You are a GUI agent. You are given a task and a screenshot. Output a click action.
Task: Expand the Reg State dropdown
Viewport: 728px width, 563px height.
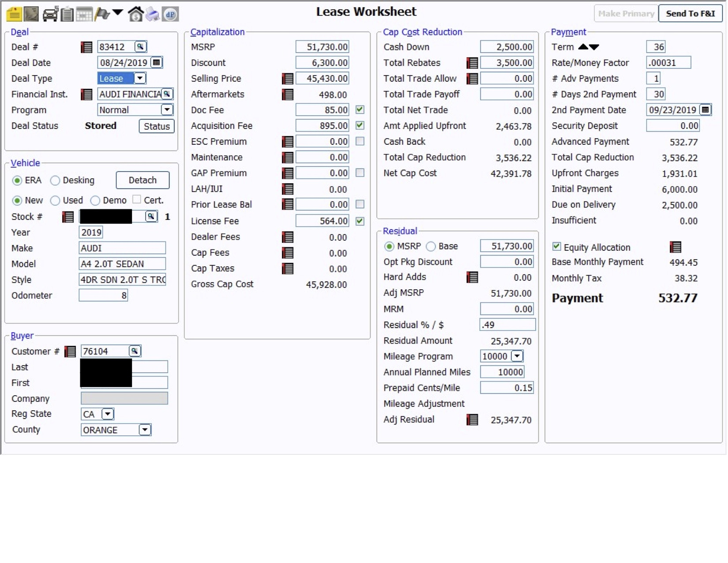pyautogui.click(x=108, y=414)
